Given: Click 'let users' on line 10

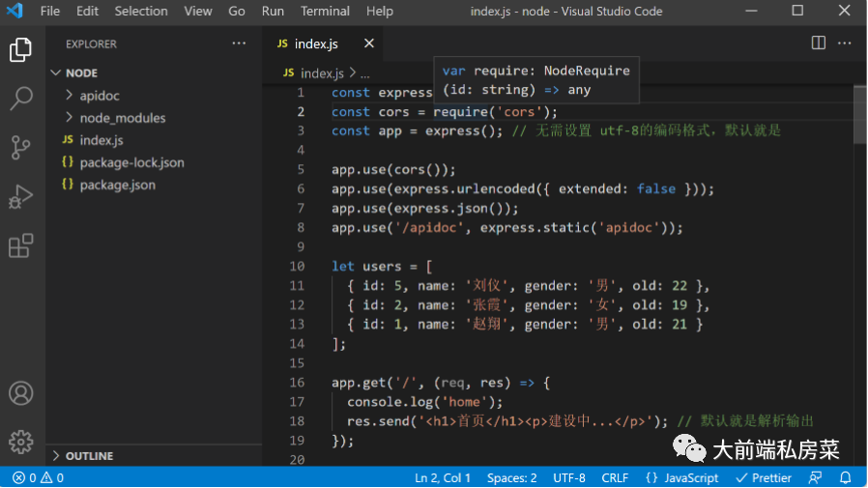Looking at the screenshot, I should 366,266.
